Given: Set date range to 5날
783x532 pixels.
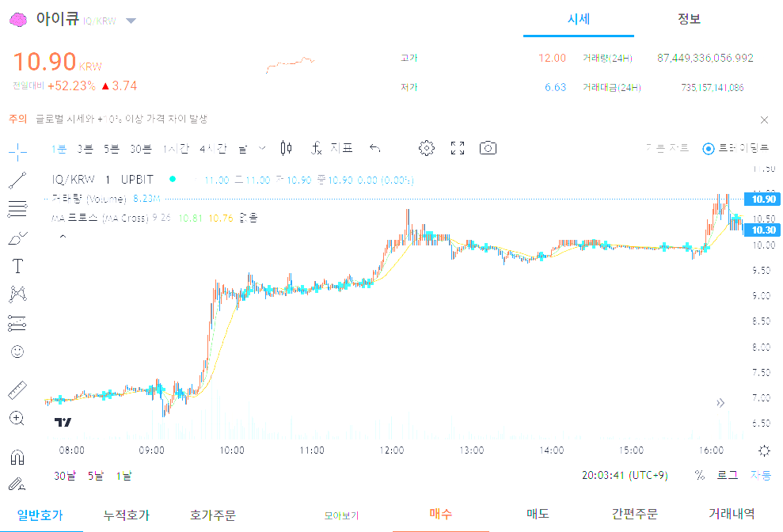Looking at the screenshot, I should click(96, 476).
